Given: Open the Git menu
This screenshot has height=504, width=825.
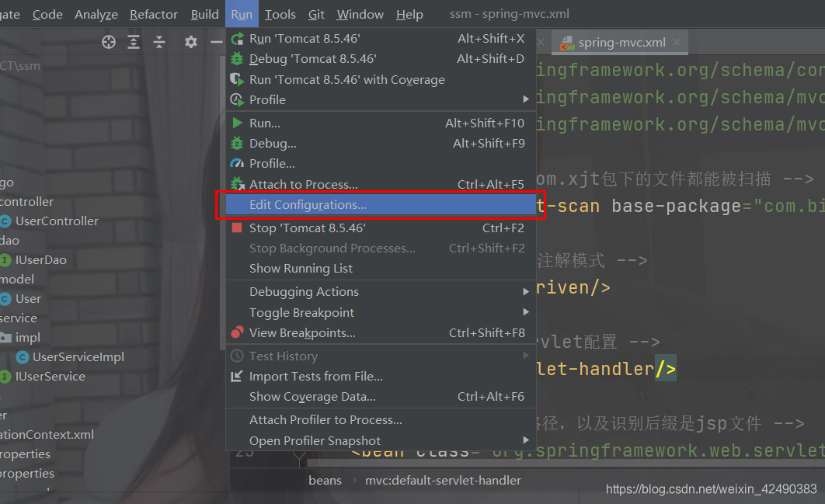Looking at the screenshot, I should click(x=316, y=14).
